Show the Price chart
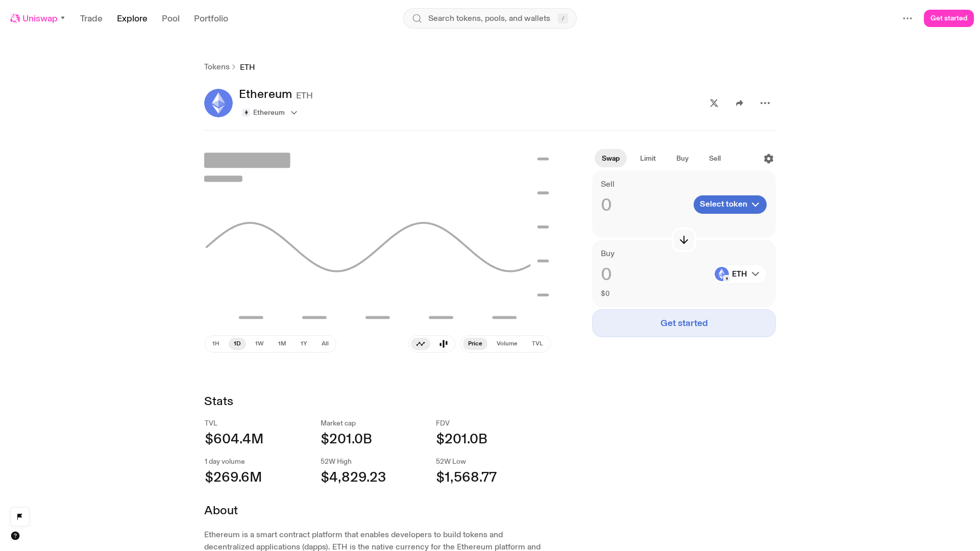 [x=475, y=344]
